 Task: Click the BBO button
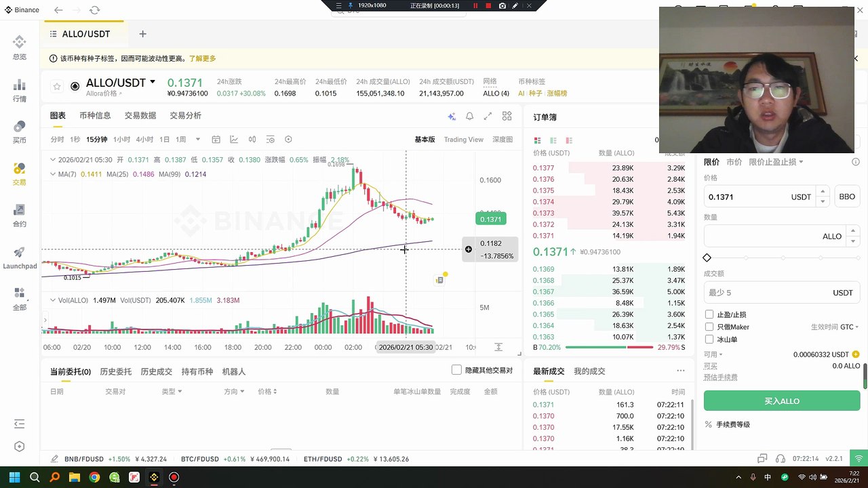847,197
